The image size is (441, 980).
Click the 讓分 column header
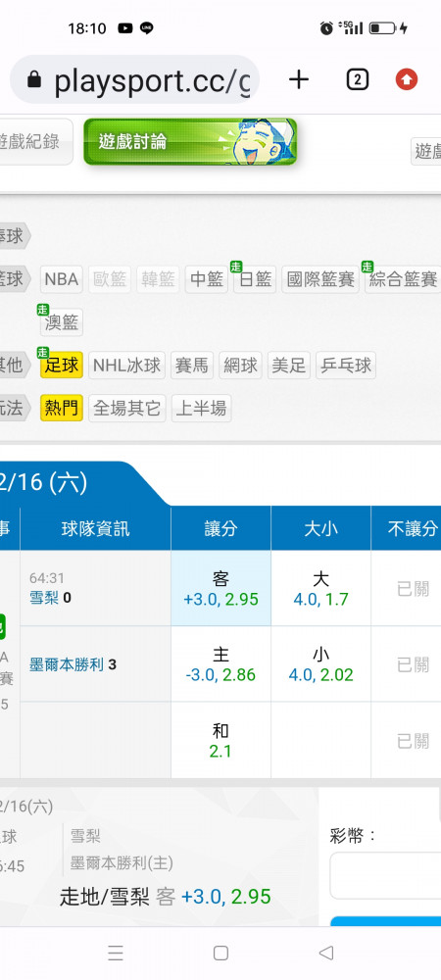[x=221, y=529]
